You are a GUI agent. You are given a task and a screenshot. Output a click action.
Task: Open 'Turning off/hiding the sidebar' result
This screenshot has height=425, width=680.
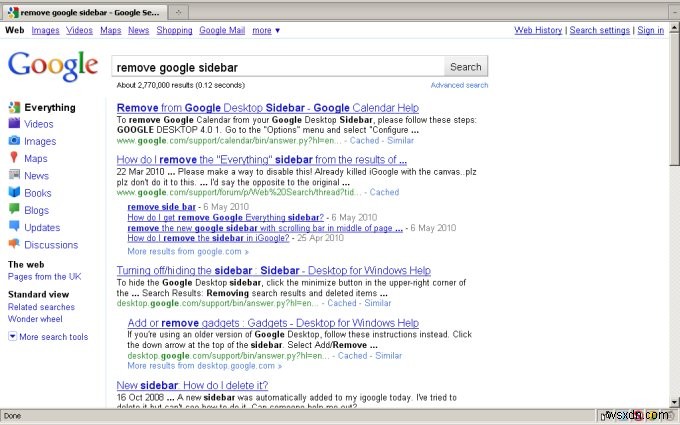pyautogui.click(x=274, y=271)
